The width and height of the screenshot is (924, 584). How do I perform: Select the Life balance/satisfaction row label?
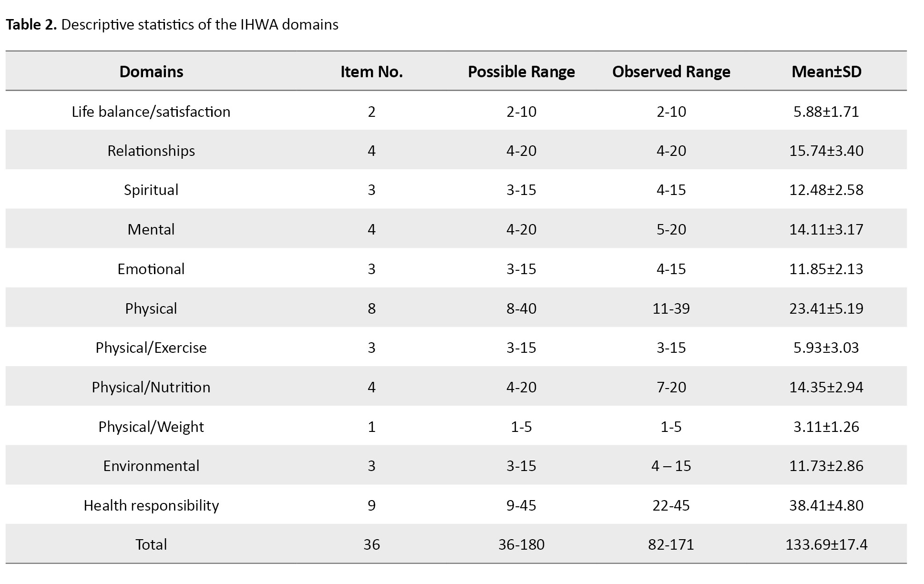[x=151, y=112]
